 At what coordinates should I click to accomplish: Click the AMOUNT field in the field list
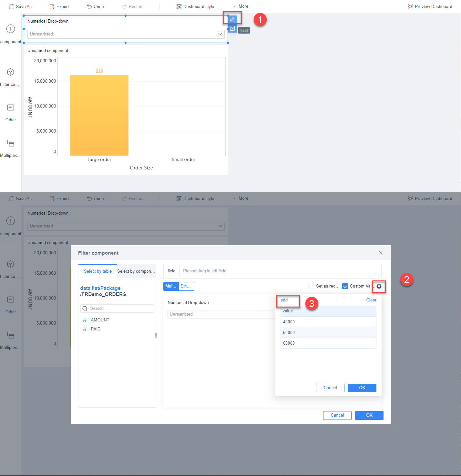coord(100,320)
